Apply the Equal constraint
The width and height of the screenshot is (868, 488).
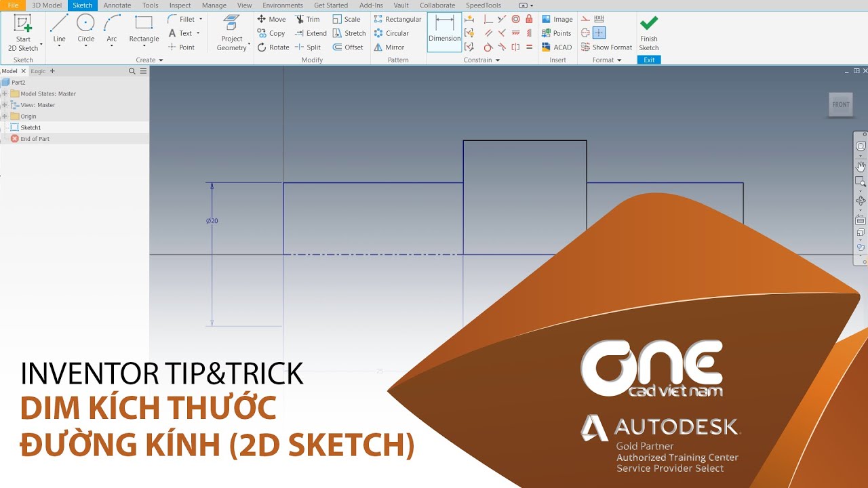[529, 47]
